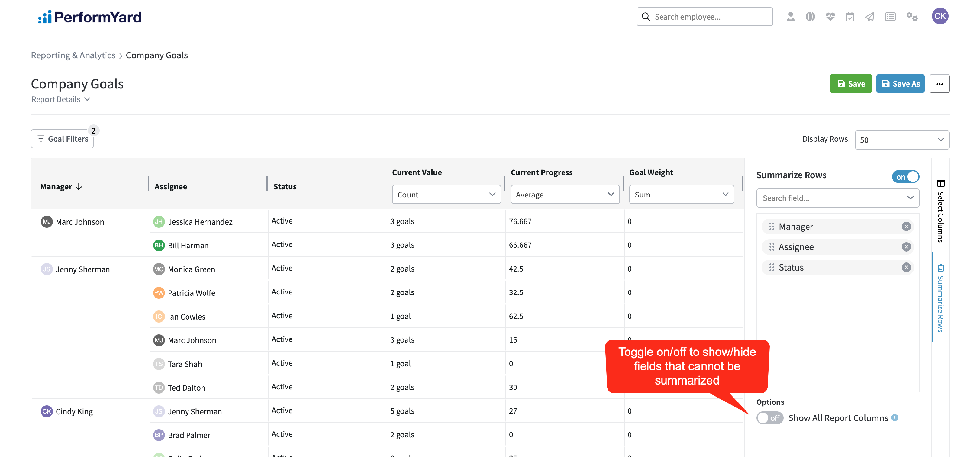The width and height of the screenshot is (980, 457).
Task: Click the Search employee input field
Action: pyautogui.click(x=704, y=17)
